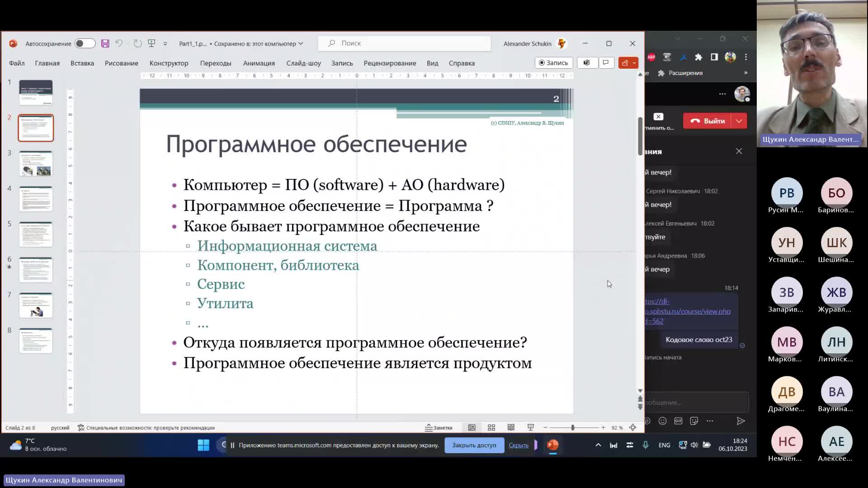The image size is (868, 488).
Task: Open the Файл menu
Action: tap(17, 63)
